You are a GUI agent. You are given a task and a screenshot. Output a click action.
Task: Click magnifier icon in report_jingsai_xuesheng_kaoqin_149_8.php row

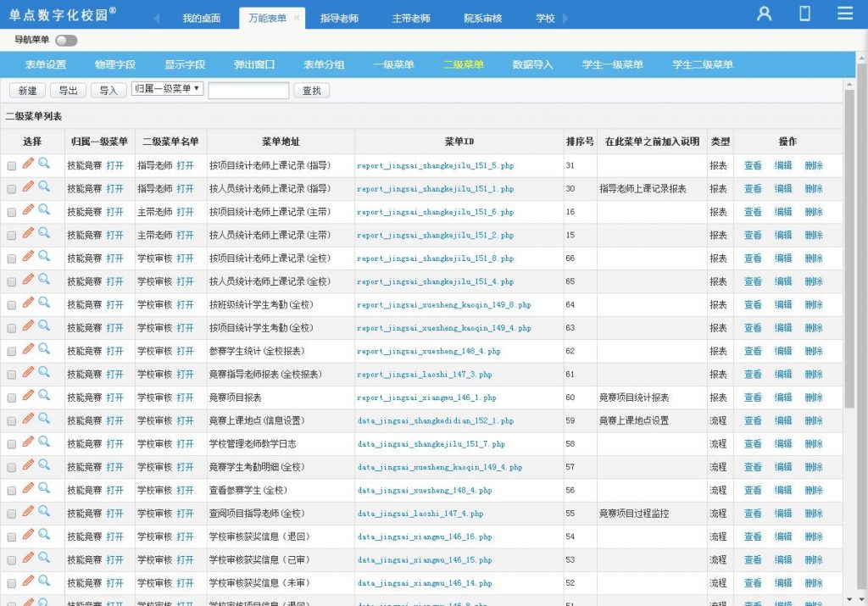(44, 303)
